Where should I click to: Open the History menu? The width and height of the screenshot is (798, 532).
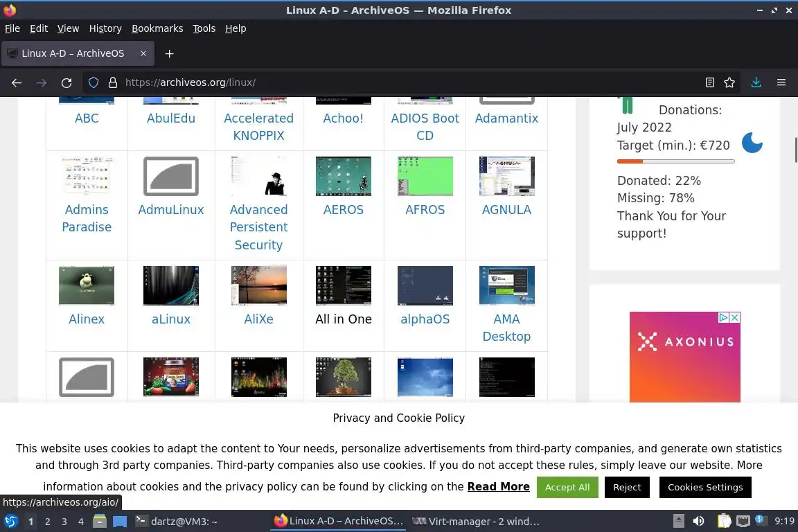point(105,28)
